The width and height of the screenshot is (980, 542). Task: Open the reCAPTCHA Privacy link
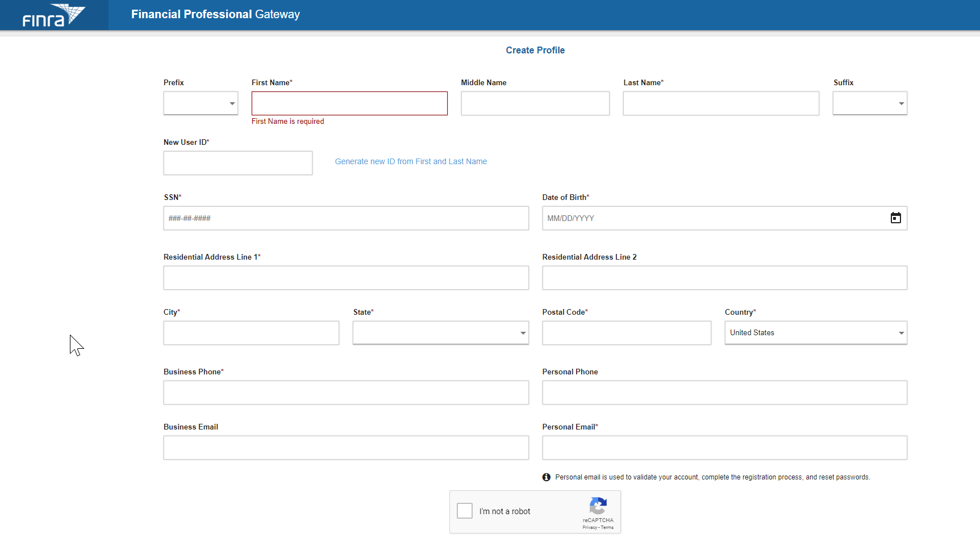coord(590,528)
